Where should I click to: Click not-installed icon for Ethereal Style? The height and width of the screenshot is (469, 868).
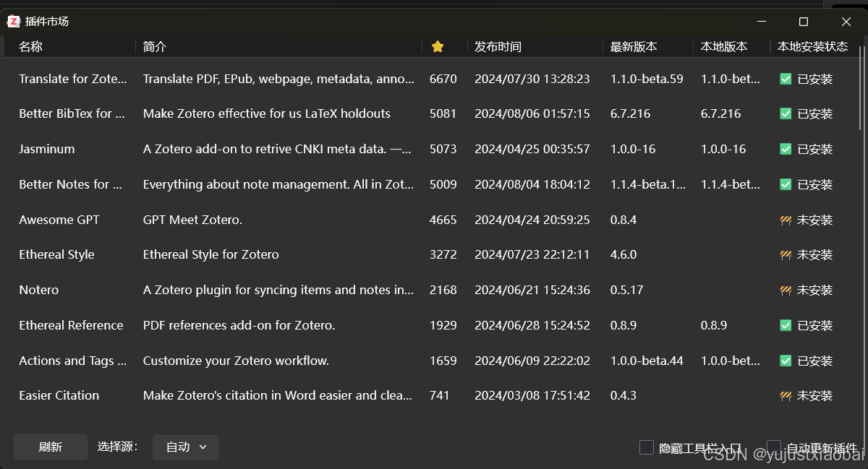click(786, 254)
